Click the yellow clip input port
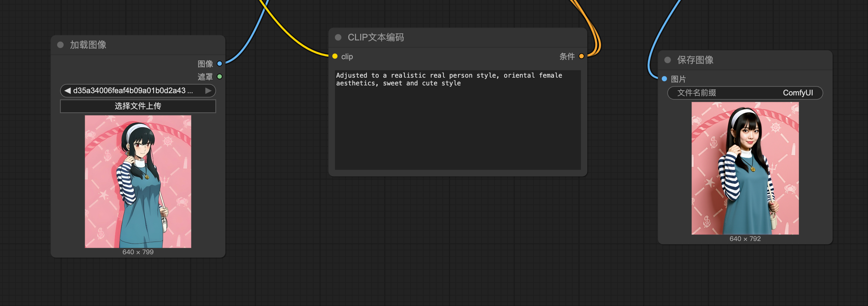 tap(335, 56)
